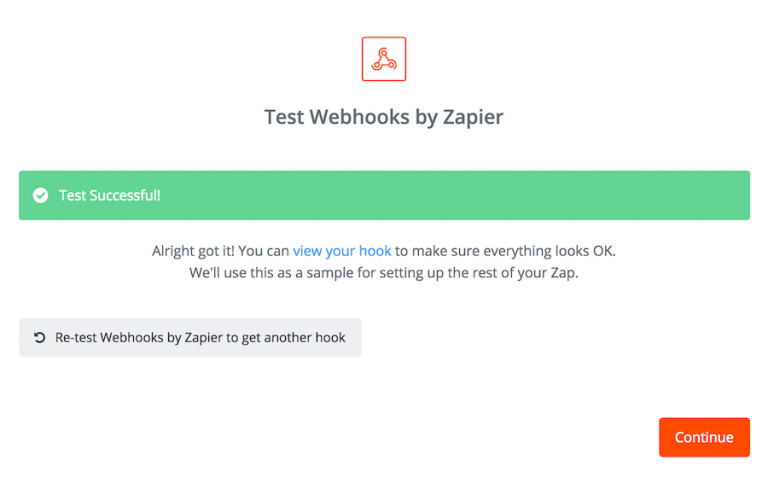Click the Test Webhooks by Zapier heading

384,117
